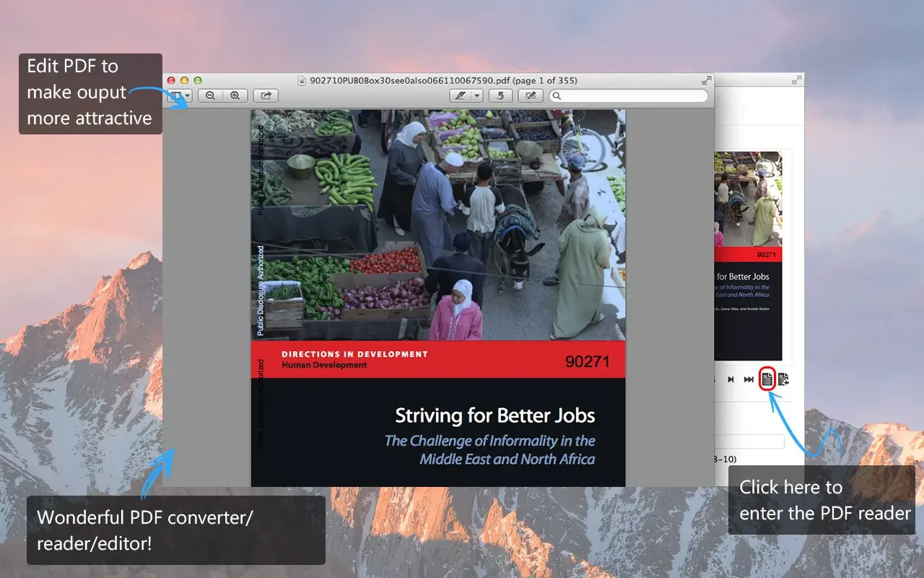The image size is (924, 578).
Task: Click the zoom out magnifier button
Action: tap(210, 95)
